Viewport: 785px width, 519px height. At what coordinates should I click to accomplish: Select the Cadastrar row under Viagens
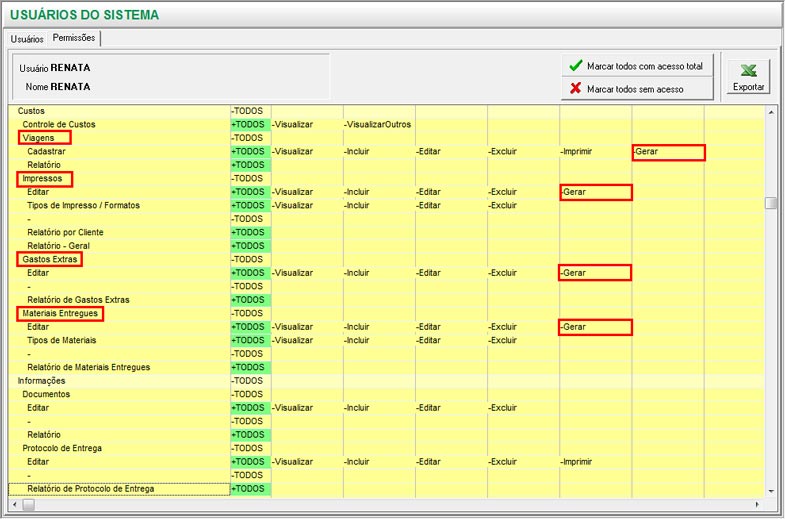pos(119,152)
